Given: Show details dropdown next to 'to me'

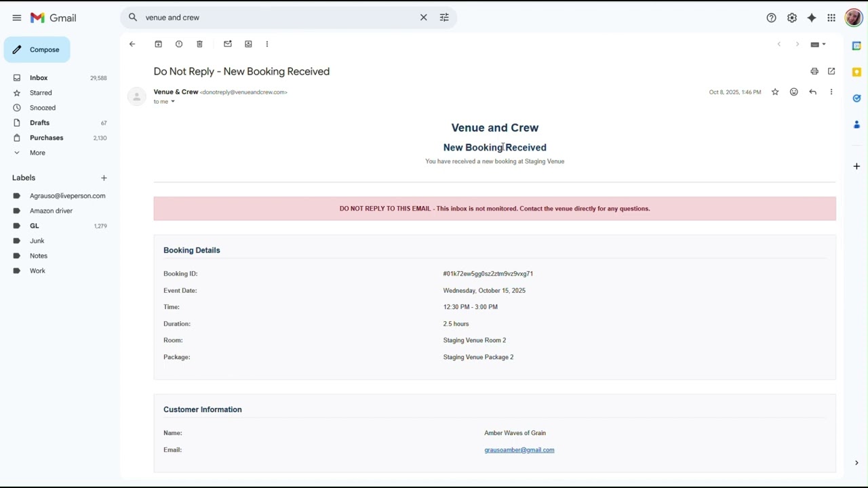Looking at the screenshot, I should [173, 102].
